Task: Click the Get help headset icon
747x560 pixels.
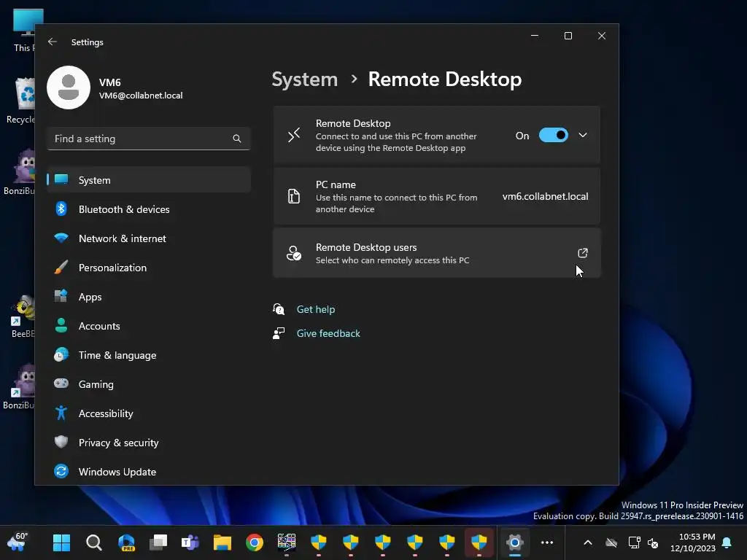Action: 279,309
